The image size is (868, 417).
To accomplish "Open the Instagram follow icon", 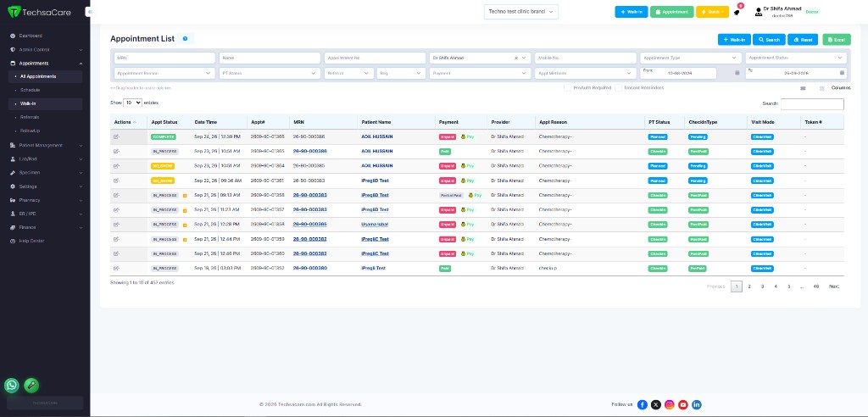I will tap(670, 405).
